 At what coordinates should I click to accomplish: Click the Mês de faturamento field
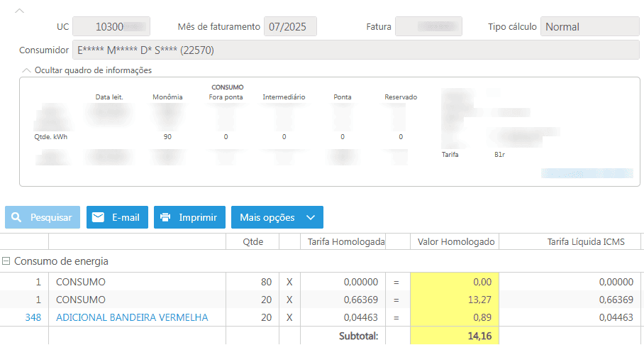point(290,27)
